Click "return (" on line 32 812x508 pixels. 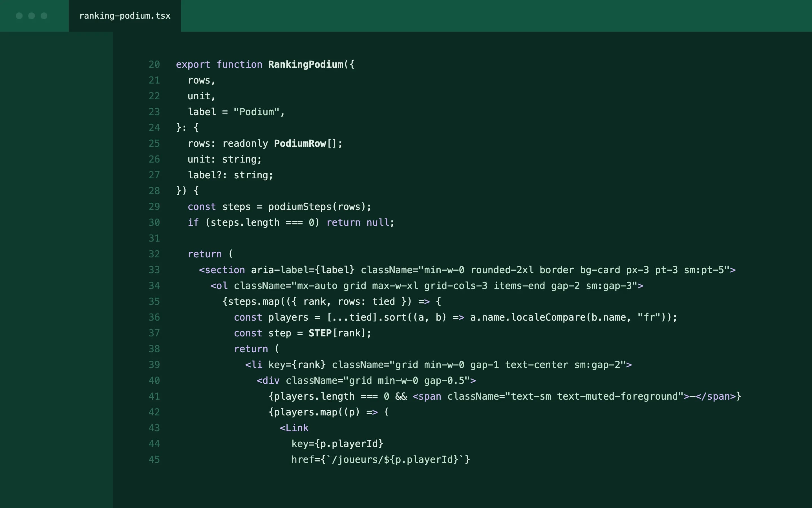coord(210,254)
